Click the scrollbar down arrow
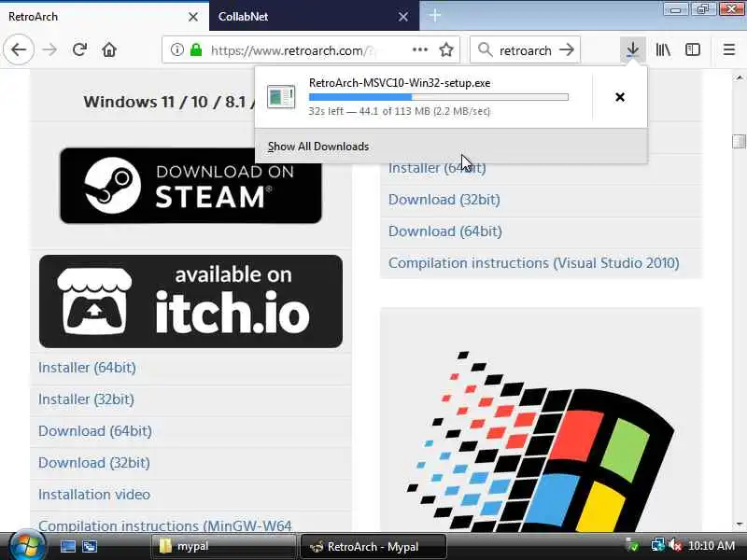 pos(739,525)
